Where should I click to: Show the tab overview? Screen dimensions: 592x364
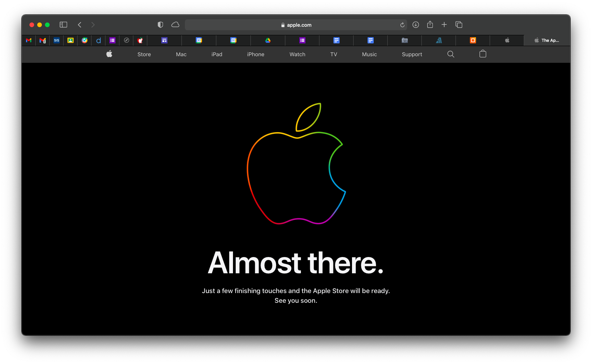[459, 25]
